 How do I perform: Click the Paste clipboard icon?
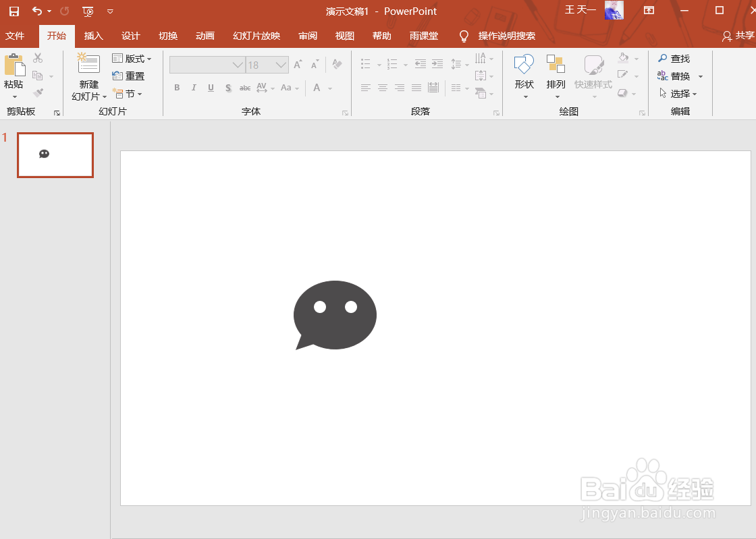pos(14,65)
